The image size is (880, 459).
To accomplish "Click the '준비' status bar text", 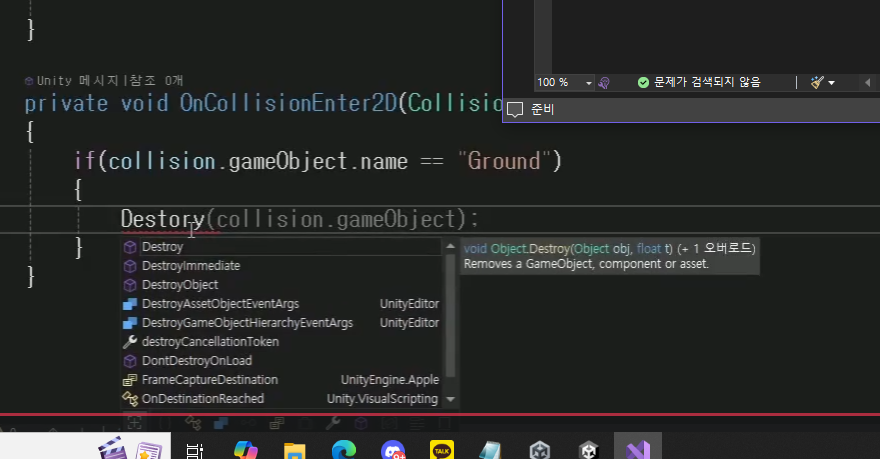I will tap(542, 109).
